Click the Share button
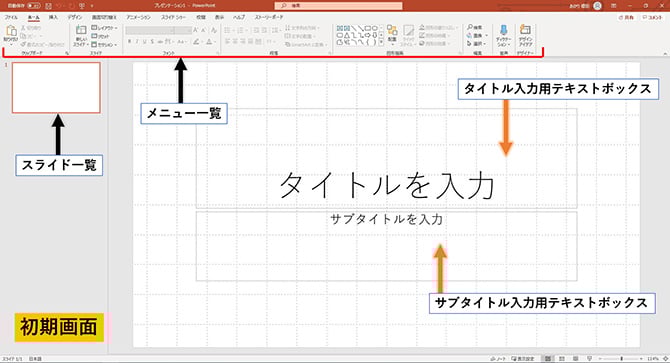 [626, 18]
